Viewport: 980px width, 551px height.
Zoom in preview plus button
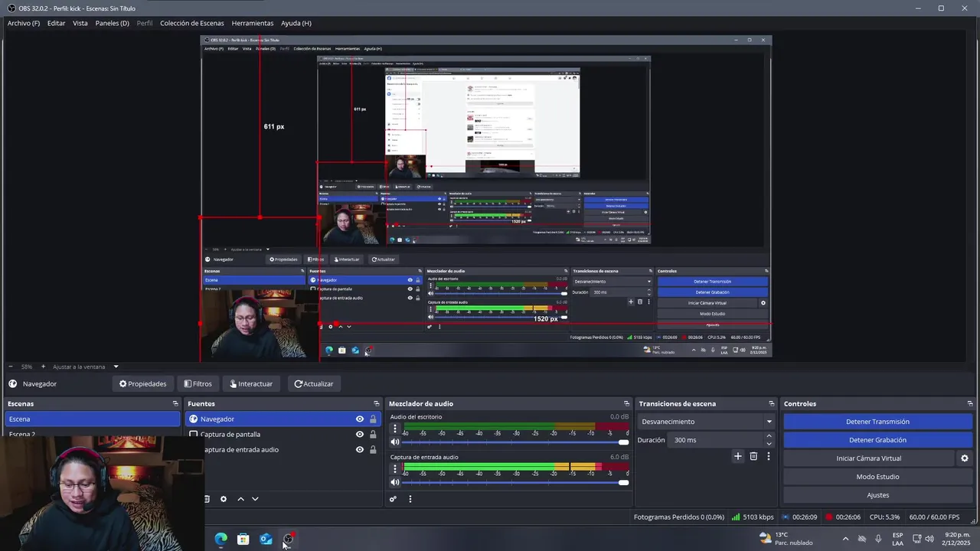click(43, 367)
